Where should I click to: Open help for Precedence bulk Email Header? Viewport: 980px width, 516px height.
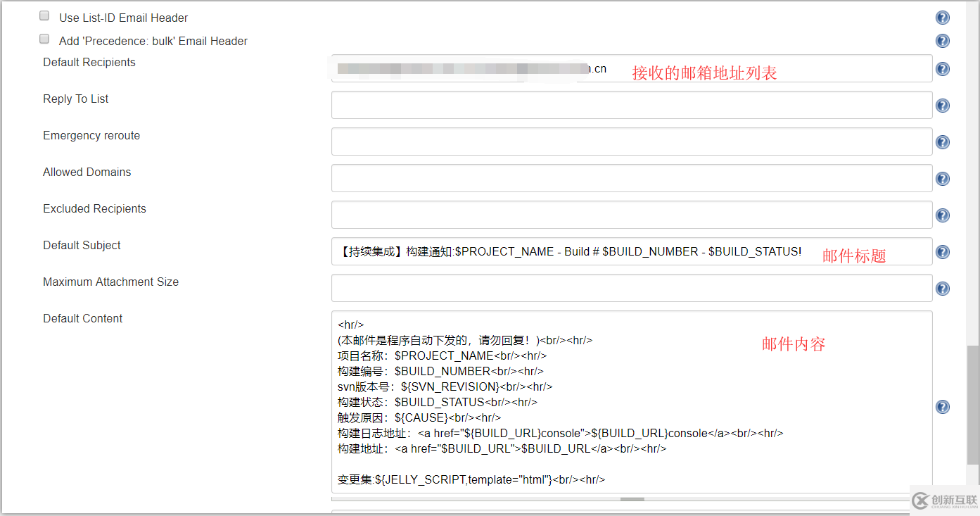[943, 41]
